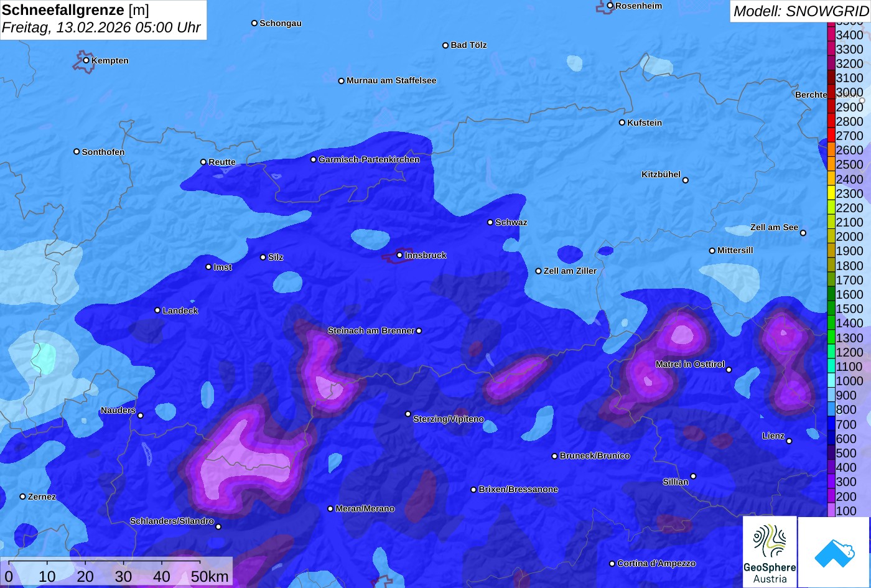This screenshot has height=588, width=871.
Task: Click the GeoSphere Austria logo
Action: [x=770, y=552]
